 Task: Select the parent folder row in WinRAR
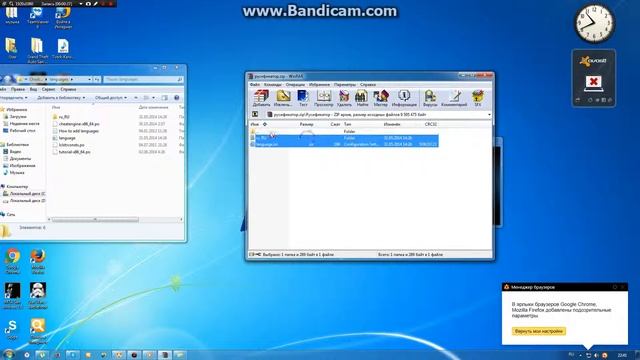345,131
